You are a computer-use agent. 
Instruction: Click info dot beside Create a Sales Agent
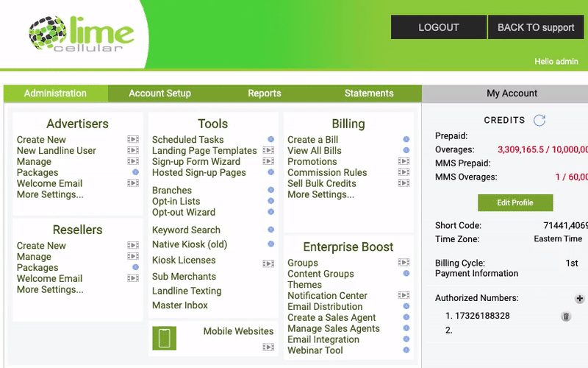[406, 317]
